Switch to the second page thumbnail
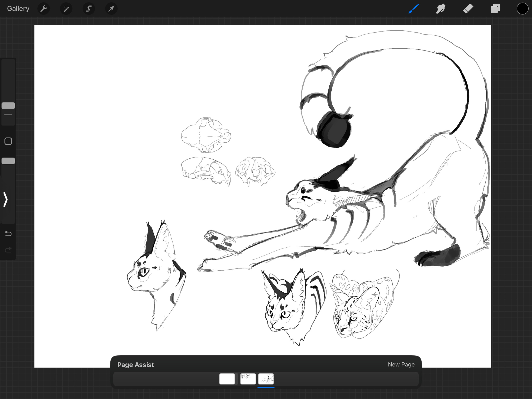The height and width of the screenshot is (399, 532). (248, 379)
